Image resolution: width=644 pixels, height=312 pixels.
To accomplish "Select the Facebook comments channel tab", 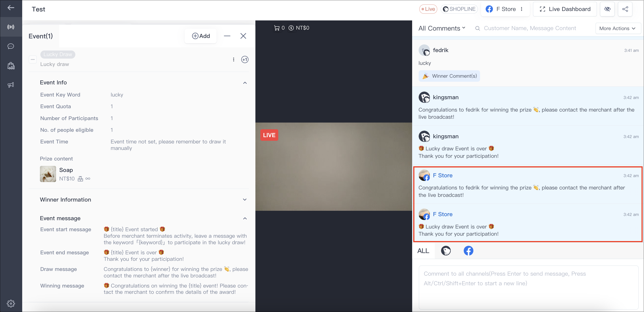I will 468,251.
